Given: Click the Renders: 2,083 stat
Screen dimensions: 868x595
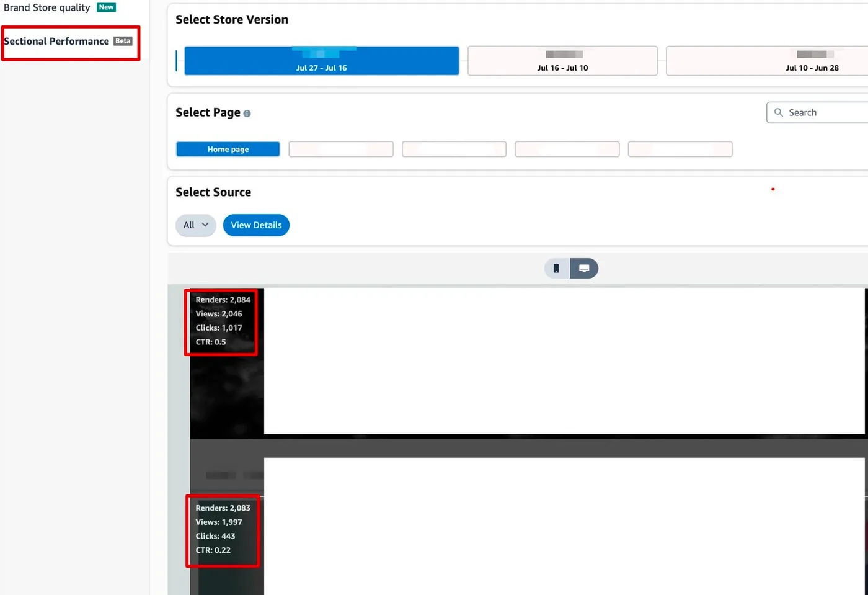Looking at the screenshot, I should (x=223, y=508).
